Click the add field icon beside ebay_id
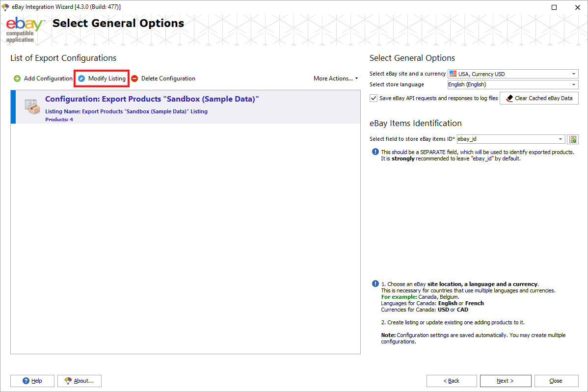 pyautogui.click(x=573, y=139)
